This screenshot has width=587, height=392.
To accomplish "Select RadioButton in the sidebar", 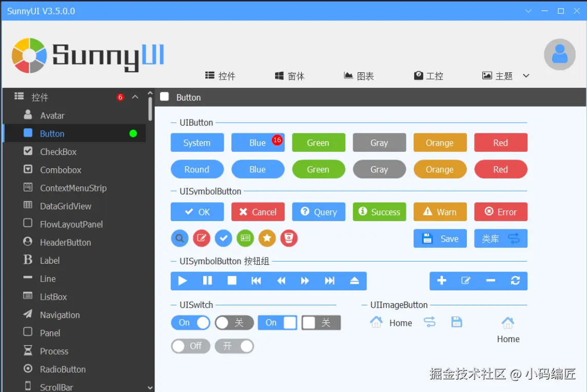I will coord(74,369).
